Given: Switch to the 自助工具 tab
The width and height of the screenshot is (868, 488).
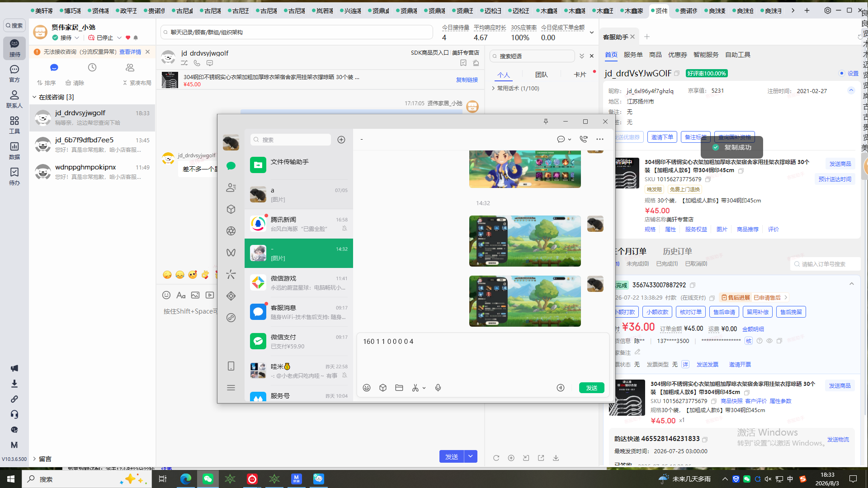Looking at the screenshot, I should [x=738, y=55].
